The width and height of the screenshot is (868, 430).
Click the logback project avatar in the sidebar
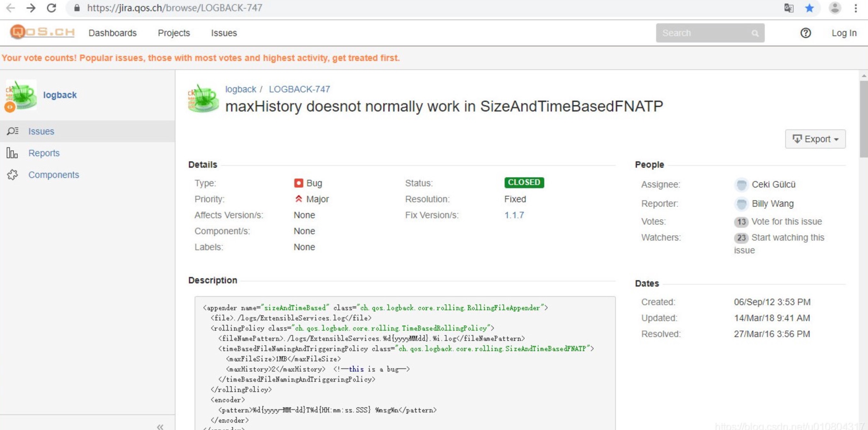(x=20, y=95)
